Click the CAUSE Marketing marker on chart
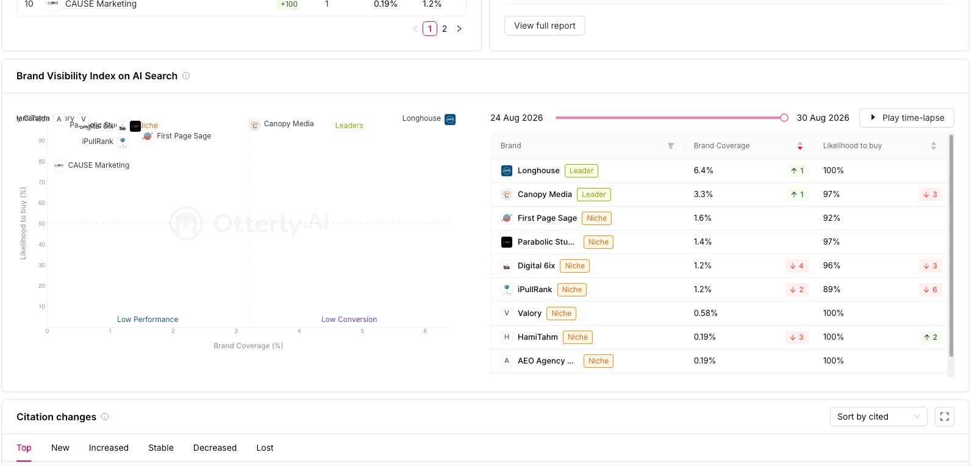Viewport: 980px width, 466px height. [59, 165]
